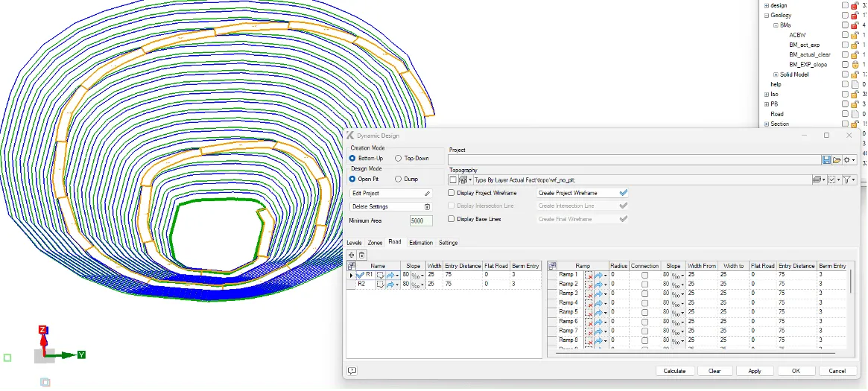
Task: Click the topography filter funnel icon
Action: tap(846, 179)
